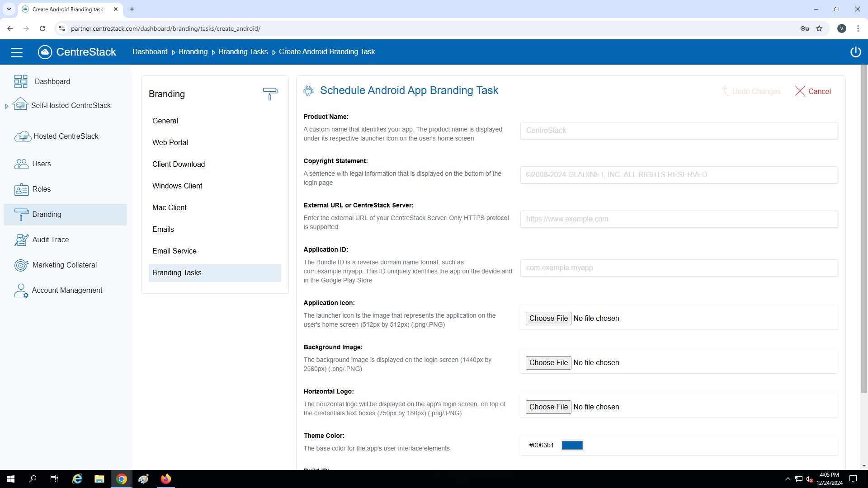Click the Dashboard sidebar icon
This screenshot has width=868, height=488.
point(21,81)
